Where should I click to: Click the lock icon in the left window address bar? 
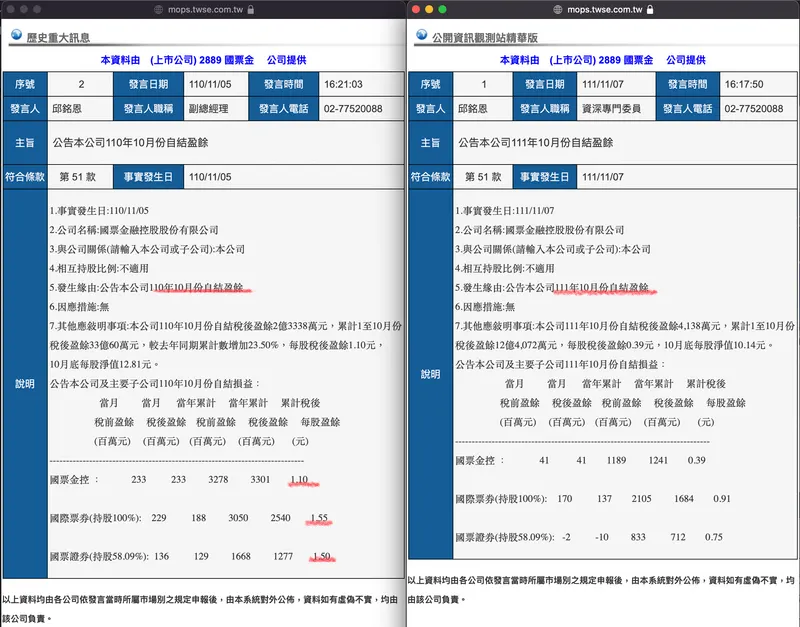point(251,9)
